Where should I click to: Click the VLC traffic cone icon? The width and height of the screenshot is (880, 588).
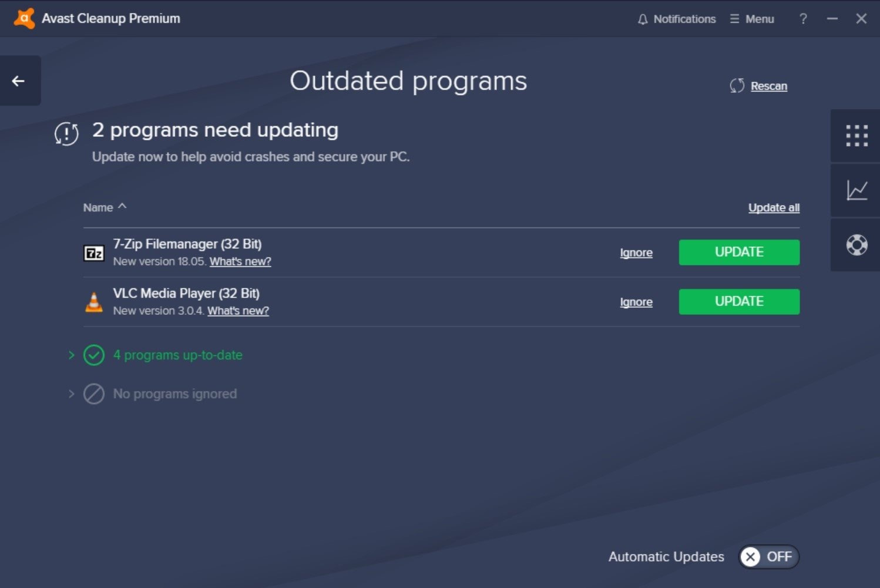pos(93,301)
